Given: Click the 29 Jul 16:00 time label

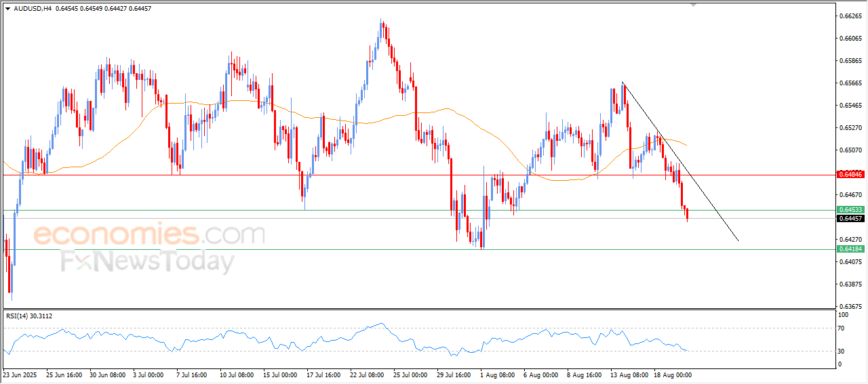Looking at the screenshot, I should (x=453, y=374).
